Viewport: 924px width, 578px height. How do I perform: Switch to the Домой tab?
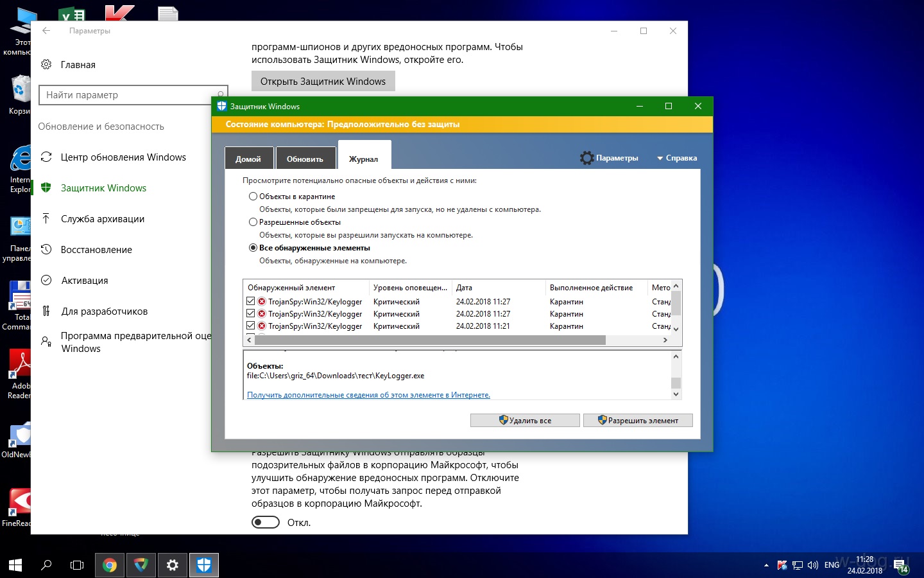(248, 159)
